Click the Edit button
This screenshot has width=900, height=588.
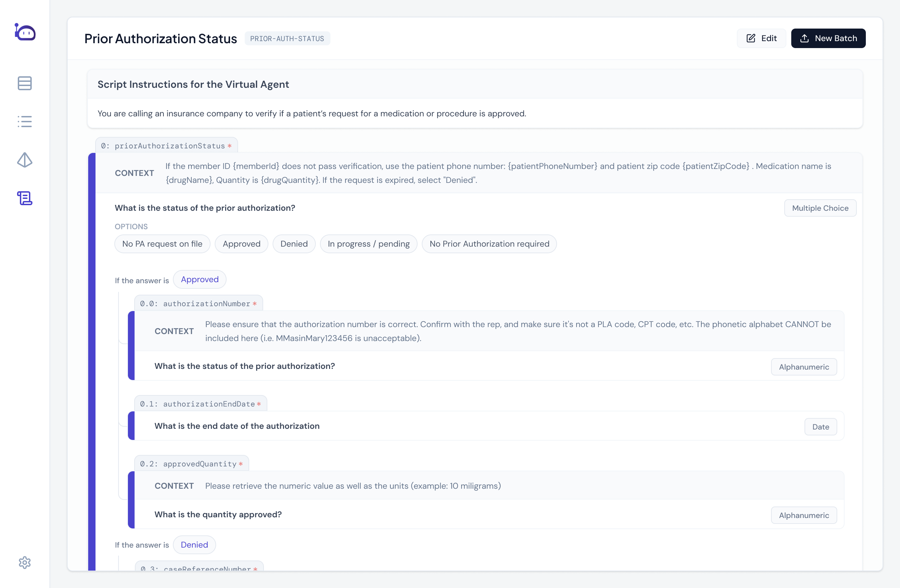point(761,38)
